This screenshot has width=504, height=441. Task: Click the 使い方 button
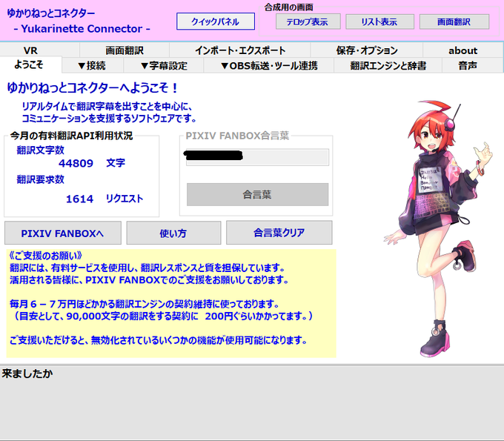point(173,233)
